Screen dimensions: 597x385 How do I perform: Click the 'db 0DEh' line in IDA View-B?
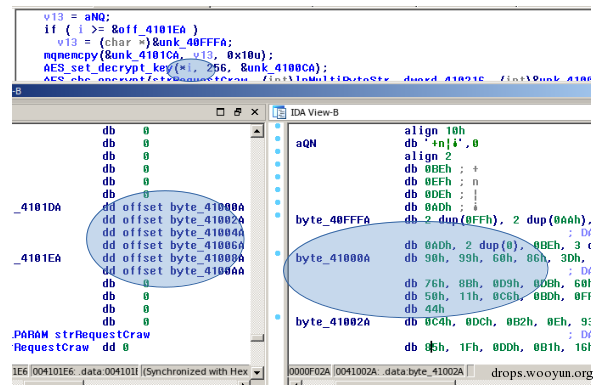pyautogui.click(x=441, y=195)
